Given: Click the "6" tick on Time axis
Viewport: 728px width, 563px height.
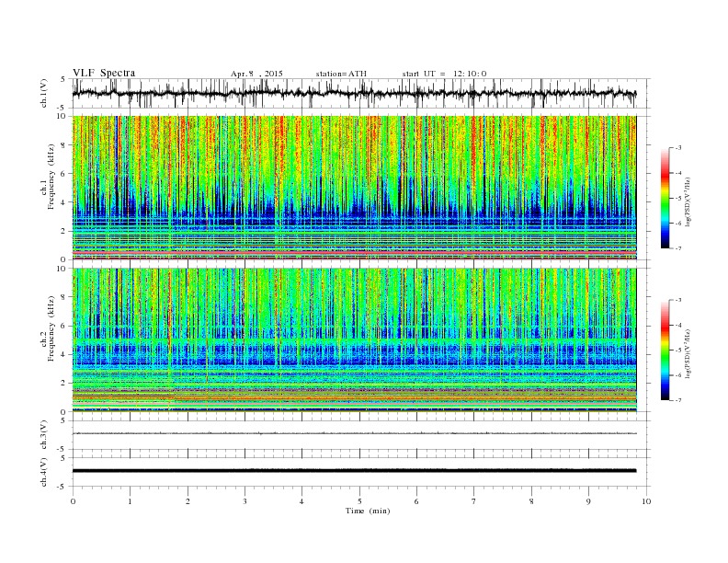Looking at the screenshot, I should 416,501.
